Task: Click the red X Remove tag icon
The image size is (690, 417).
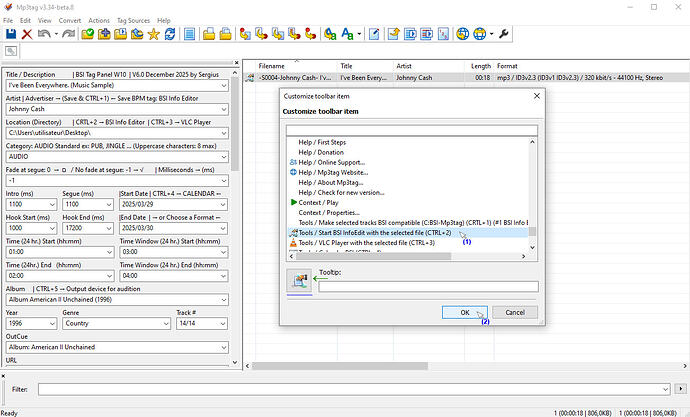Action: coord(27,34)
